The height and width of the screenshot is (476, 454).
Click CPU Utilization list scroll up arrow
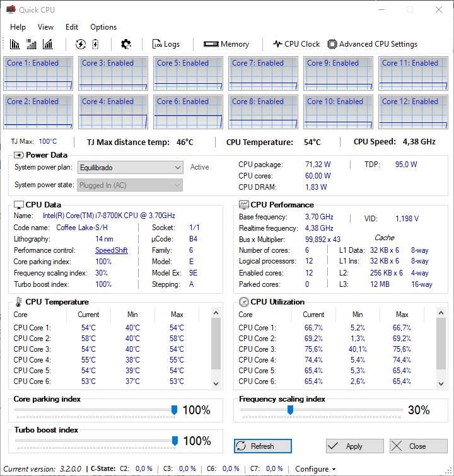tap(441, 313)
